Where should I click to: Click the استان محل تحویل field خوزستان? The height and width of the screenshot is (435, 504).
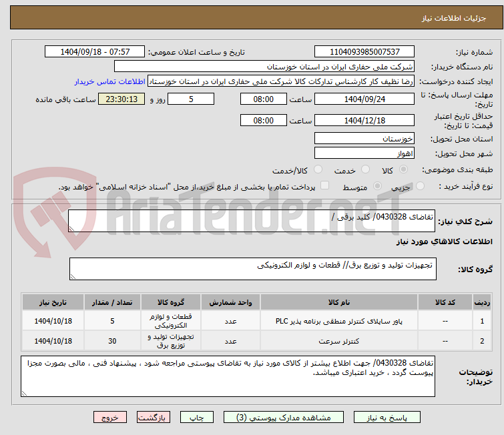(x=364, y=139)
